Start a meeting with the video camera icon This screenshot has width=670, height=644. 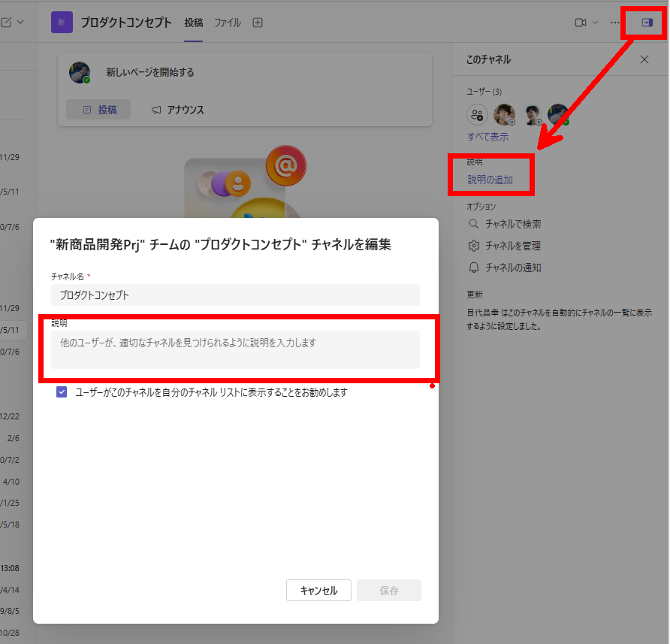(x=581, y=23)
